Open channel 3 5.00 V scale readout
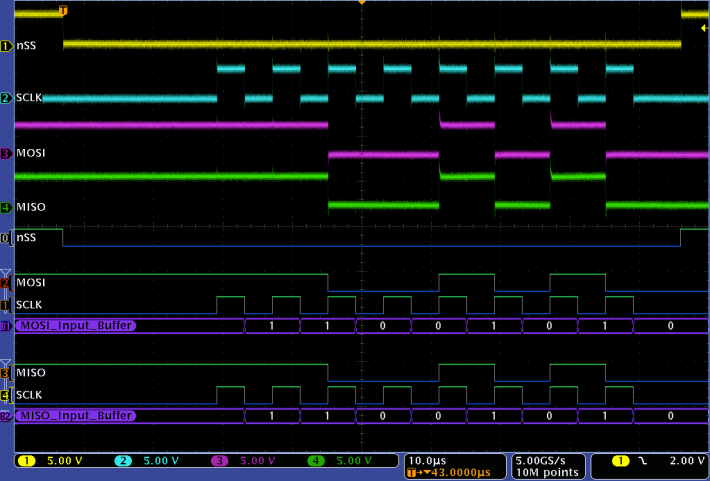 tap(258, 461)
